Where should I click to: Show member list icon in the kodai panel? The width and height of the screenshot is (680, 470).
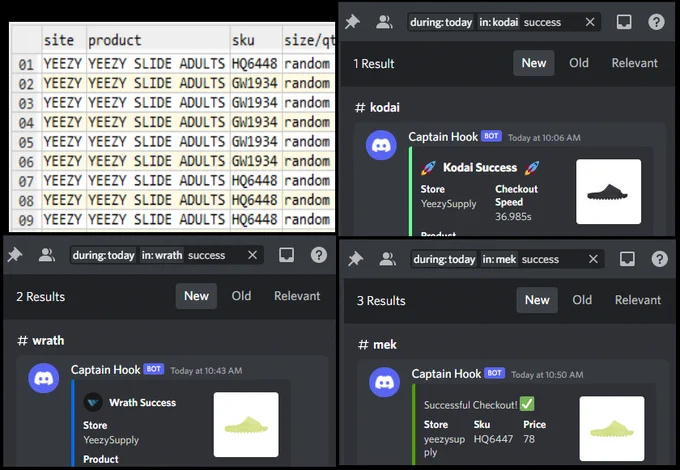coord(384,22)
